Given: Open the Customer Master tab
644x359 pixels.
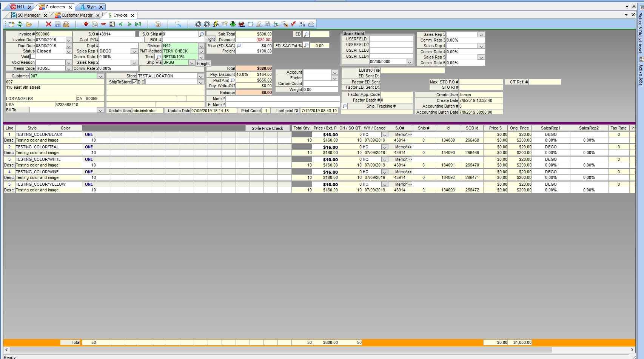Looking at the screenshot, I should (77, 15).
